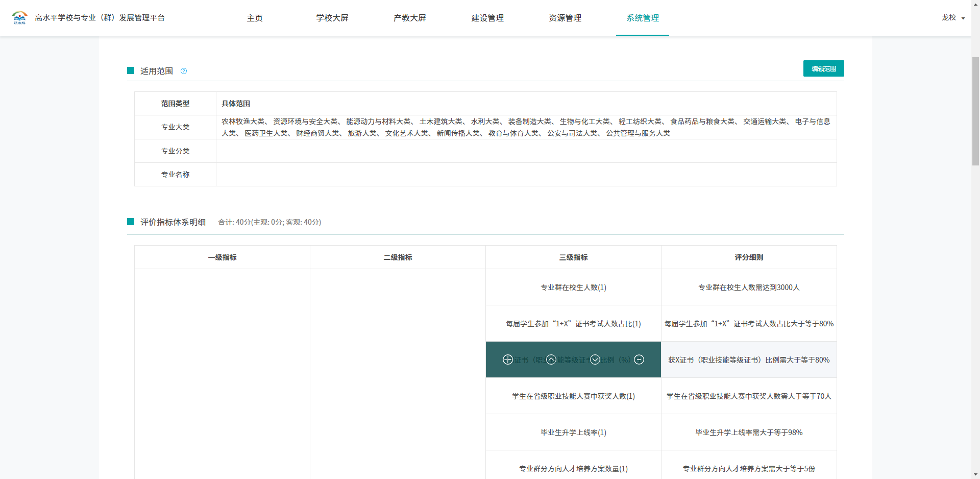Click the help icon beside 适用范围

(x=184, y=71)
